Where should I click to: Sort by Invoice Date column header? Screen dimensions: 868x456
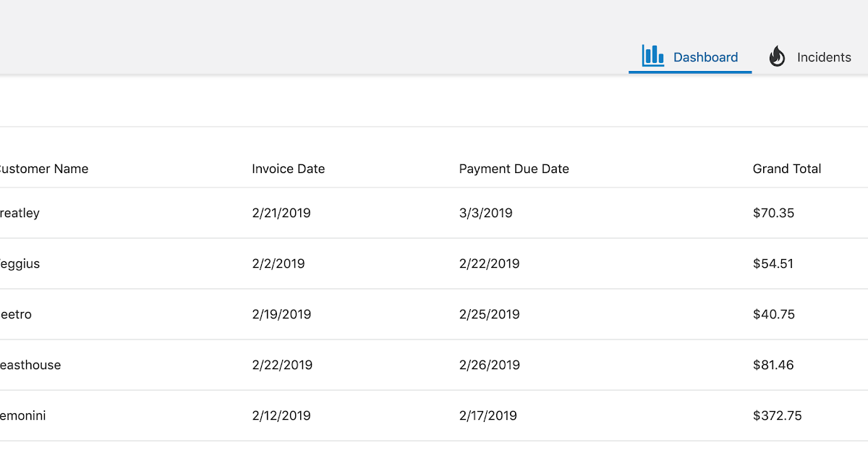tap(288, 169)
